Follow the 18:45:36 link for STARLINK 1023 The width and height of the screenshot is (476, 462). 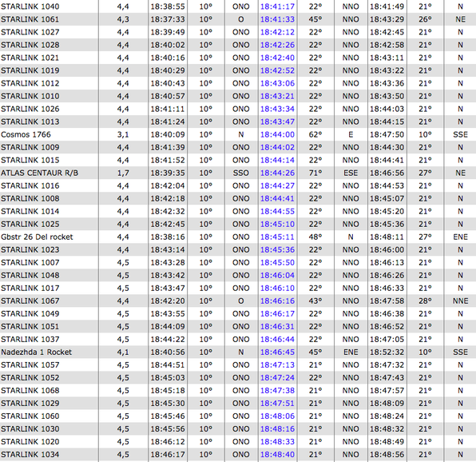[x=277, y=249]
